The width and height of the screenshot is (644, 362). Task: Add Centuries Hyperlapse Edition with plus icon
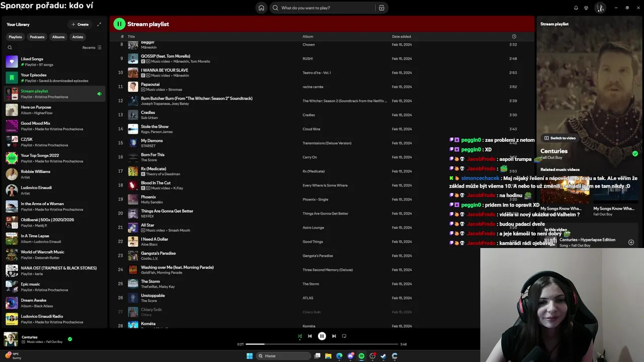pyautogui.click(x=631, y=242)
